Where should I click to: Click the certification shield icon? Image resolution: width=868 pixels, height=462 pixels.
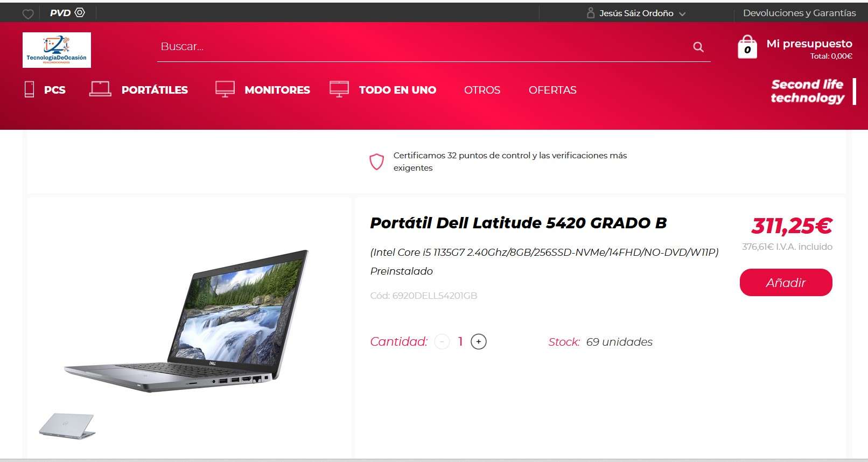(376, 162)
